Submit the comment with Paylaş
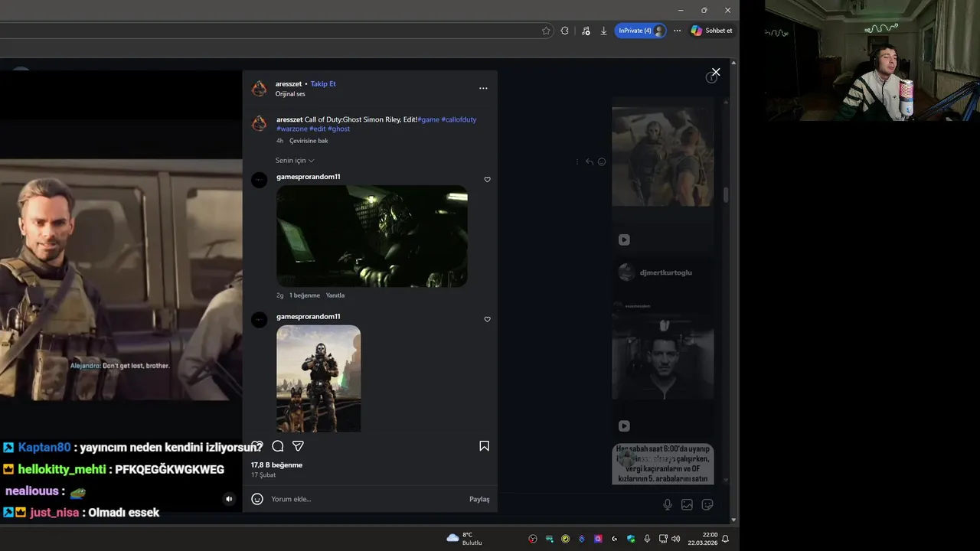This screenshot has height=551, width=980. tap(479, 499)
